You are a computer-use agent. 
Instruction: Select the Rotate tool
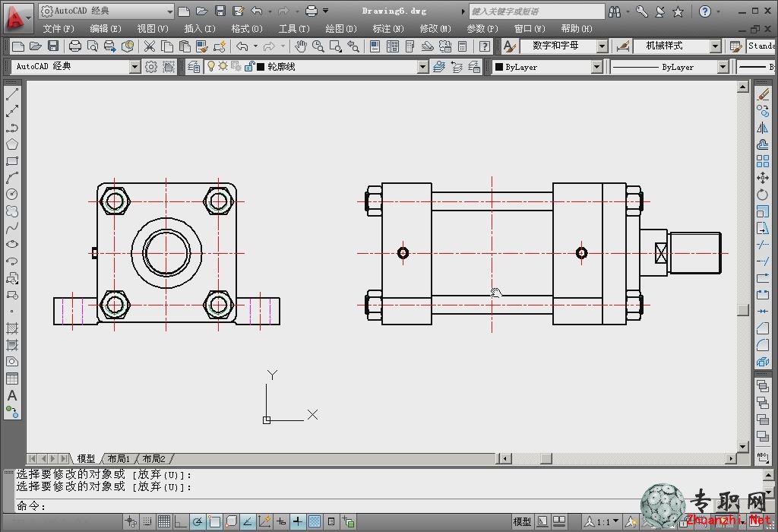click(x=763, y=195)
